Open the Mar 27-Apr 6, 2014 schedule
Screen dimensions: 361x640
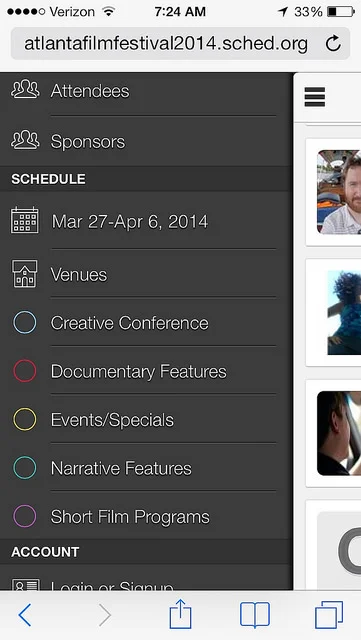pyautogui.click(x=146, y=221)
